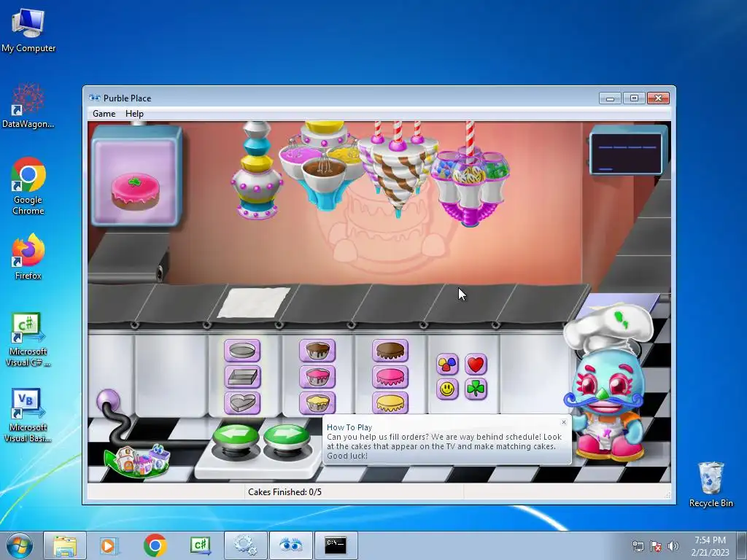
Task: Add the colored candy drops decoration
Action: tap(447, 365)
